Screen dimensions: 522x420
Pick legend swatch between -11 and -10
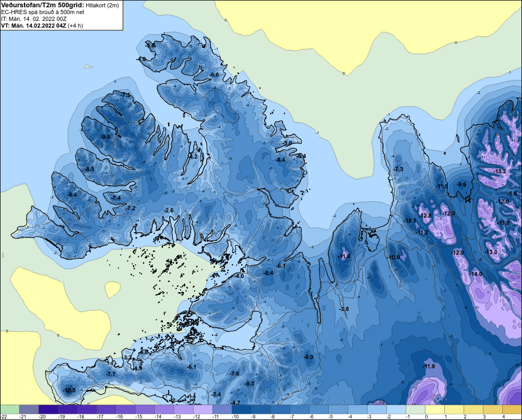click(x=222, y=410)
